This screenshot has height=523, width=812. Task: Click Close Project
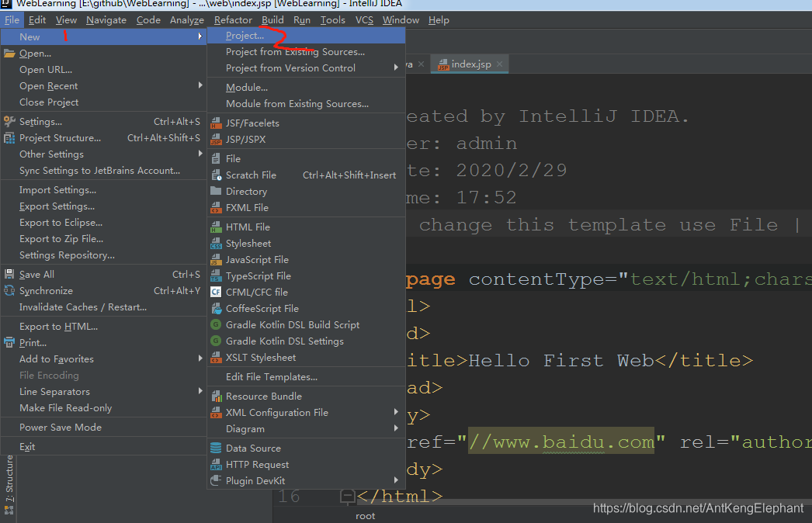point(103,102)
